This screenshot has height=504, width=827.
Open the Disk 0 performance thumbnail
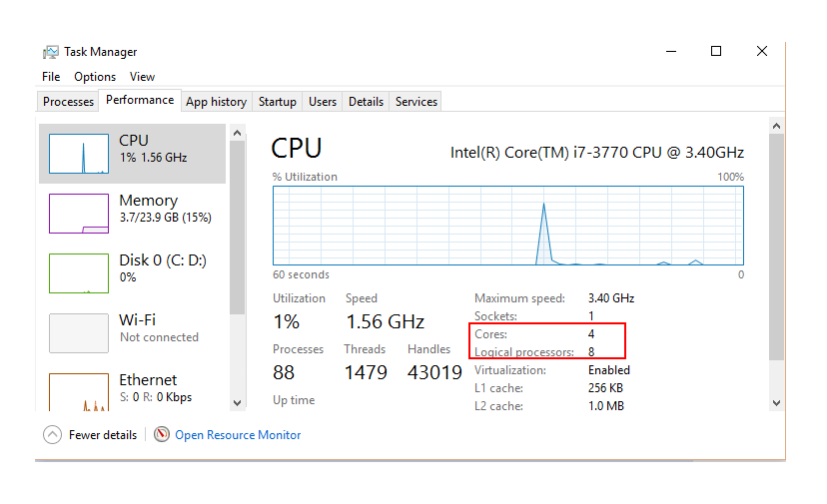click(x=79, y=273)
